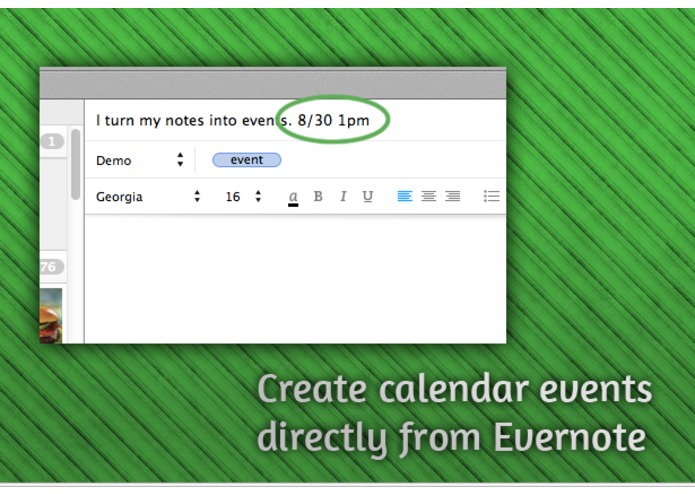Select the event tag
The height and width of the screenshot is (494, 695).
246,160
